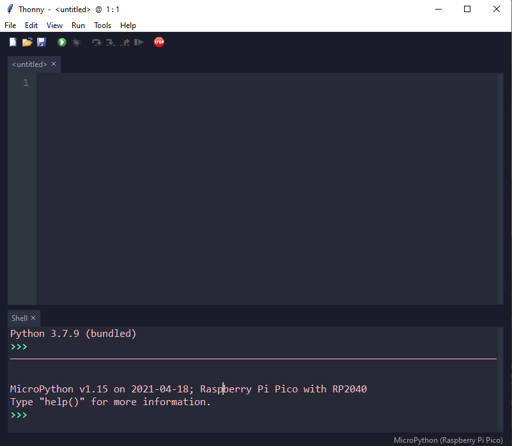Save the script with floppy disk icon
The image size is (512, 446).
coord(41,42)
